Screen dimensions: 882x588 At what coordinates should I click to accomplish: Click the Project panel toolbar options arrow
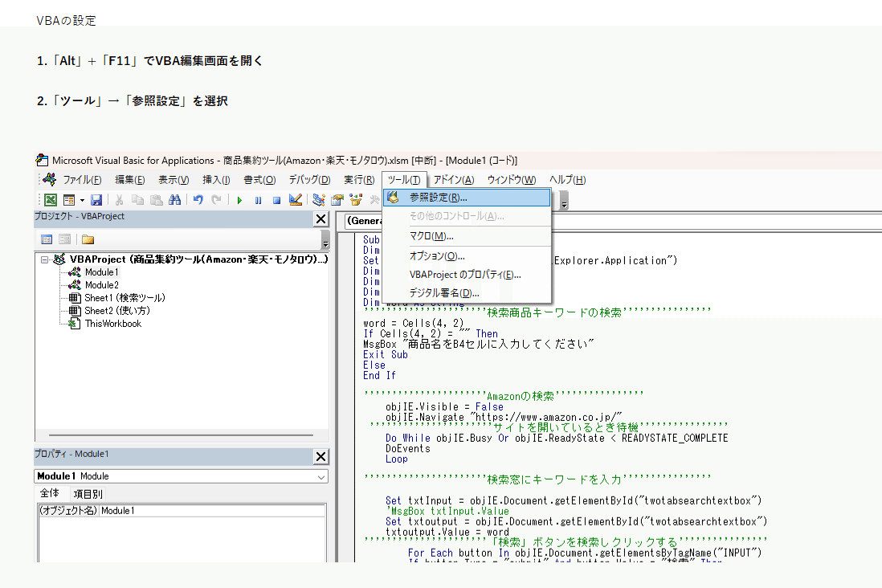pyautogui.click(x=325, y=240)
